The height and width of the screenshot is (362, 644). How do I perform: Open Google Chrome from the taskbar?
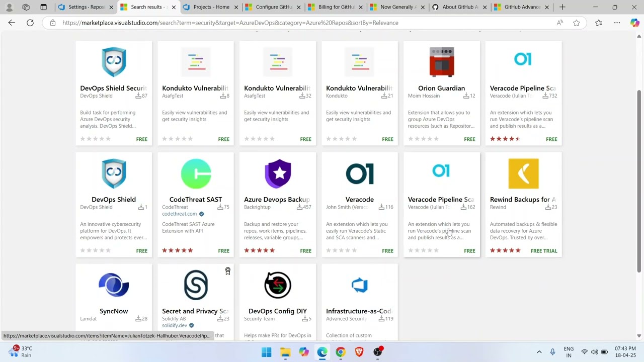pos(341,352)
